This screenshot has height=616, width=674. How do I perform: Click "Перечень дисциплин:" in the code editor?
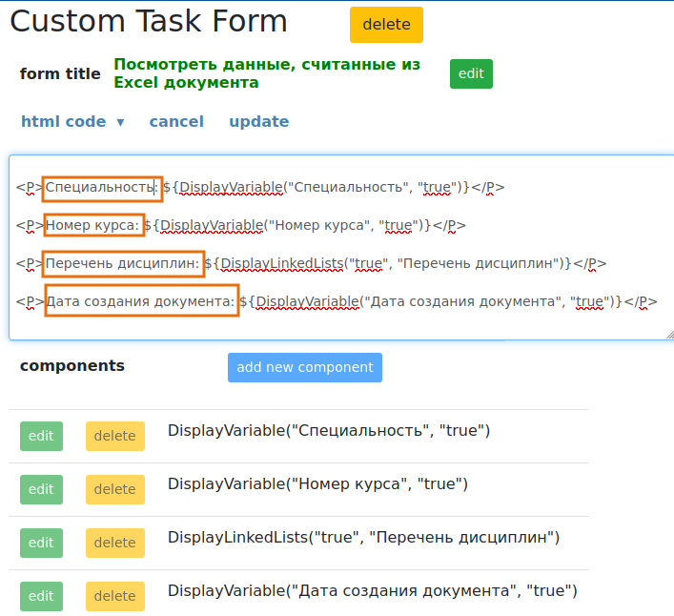123,263
